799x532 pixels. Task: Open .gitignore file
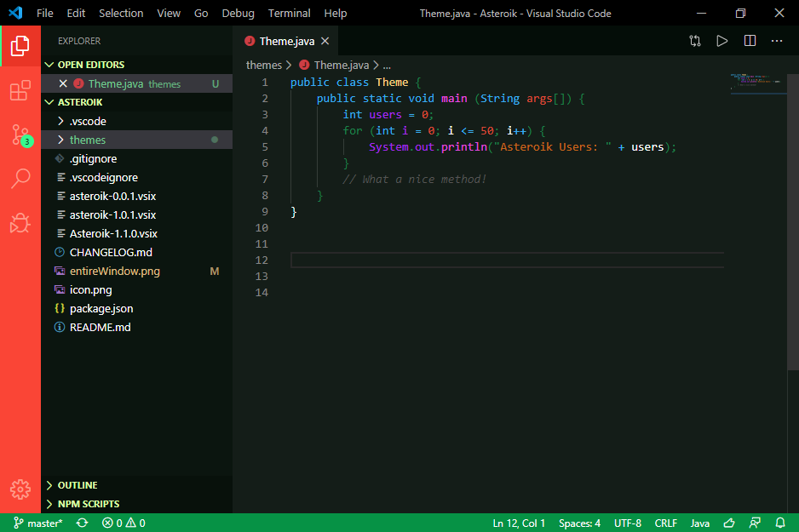click(x=136, y=158)
